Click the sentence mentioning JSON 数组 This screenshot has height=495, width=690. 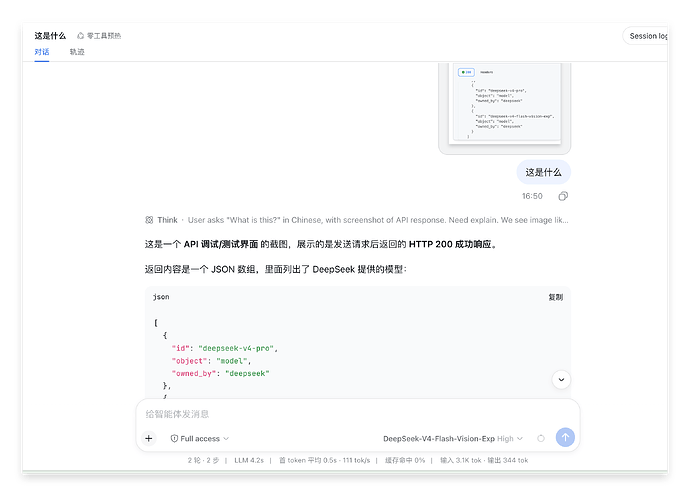275,269
